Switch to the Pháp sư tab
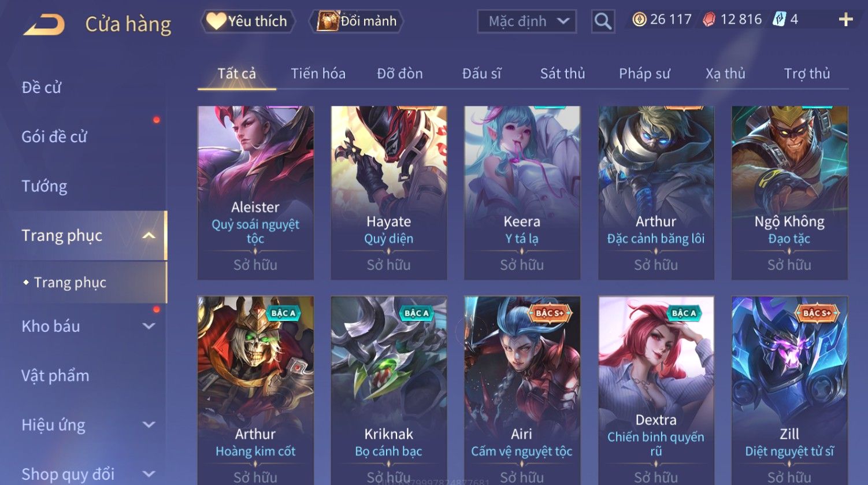Screen dimensions: 868x485 click(644, 73)
